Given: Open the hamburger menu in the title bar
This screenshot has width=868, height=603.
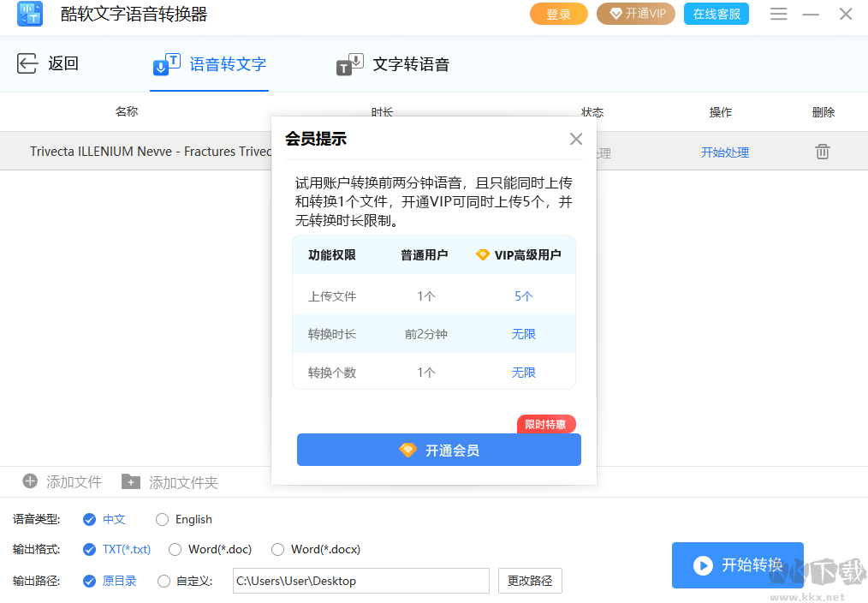Looking at the screenshot, I should 778,14.
